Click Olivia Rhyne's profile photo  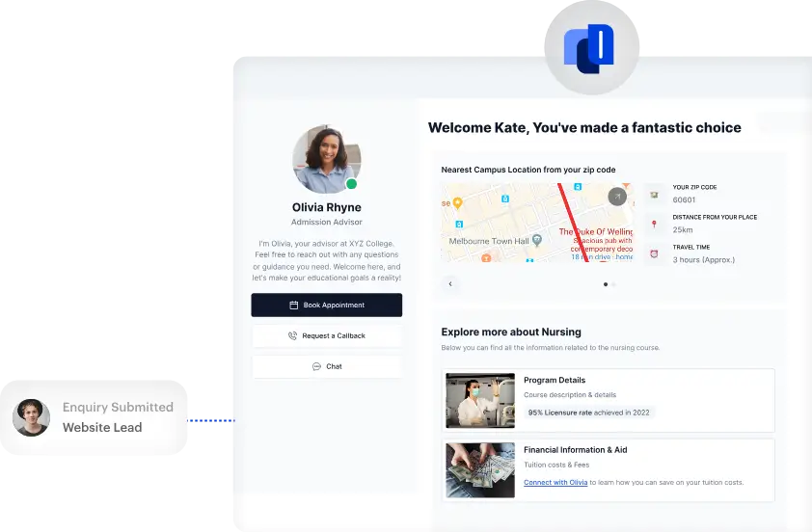pos(326,159)
